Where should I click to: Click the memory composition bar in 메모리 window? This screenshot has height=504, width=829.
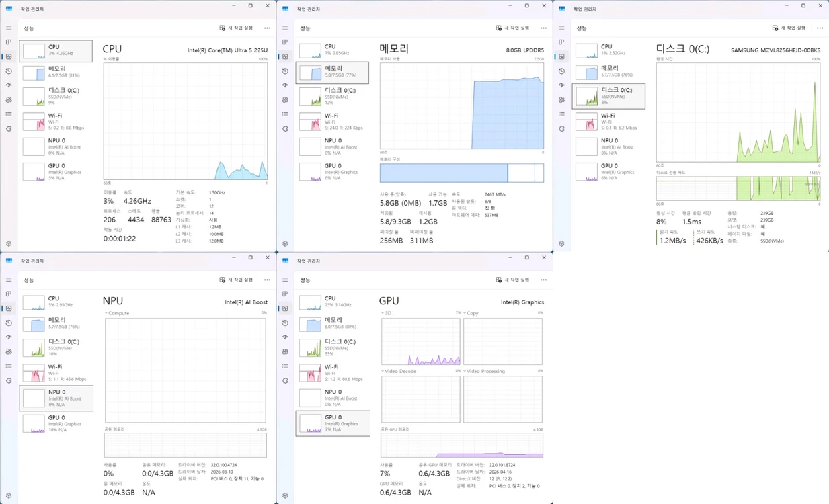click(x=462, y=173)
